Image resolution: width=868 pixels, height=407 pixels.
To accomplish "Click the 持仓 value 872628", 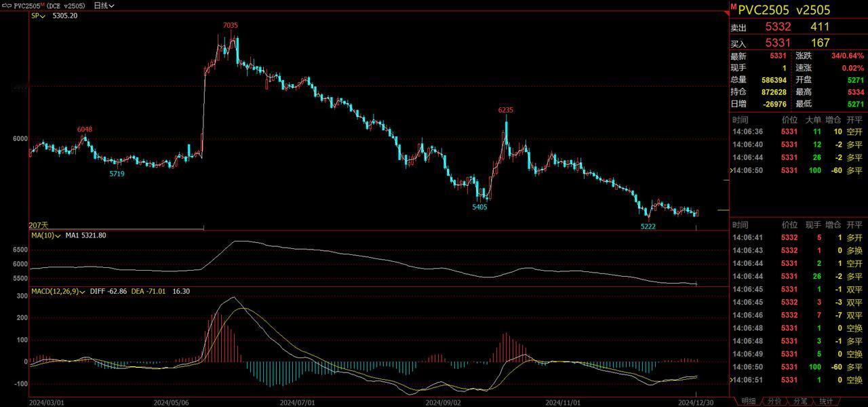I will (x=774, y=92).
